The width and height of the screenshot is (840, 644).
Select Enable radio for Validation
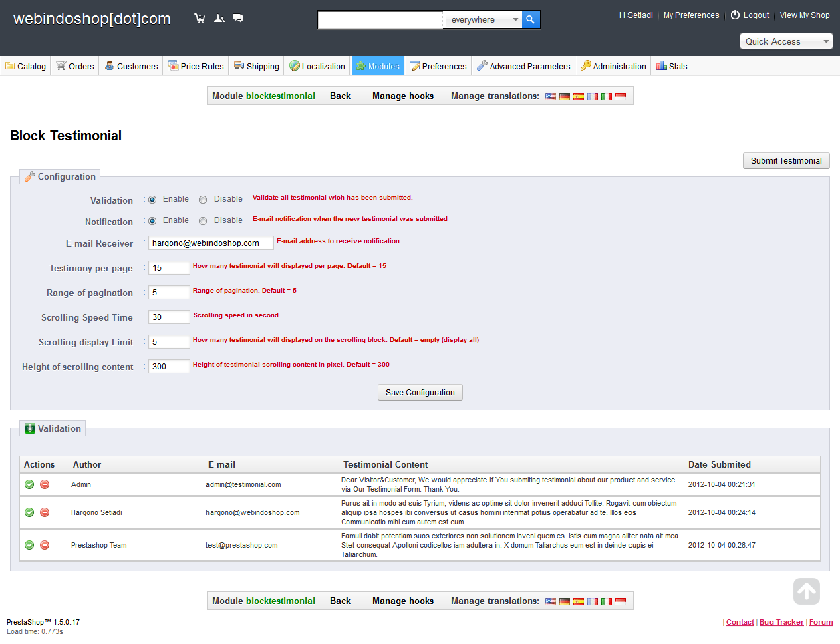pos(152,200)
